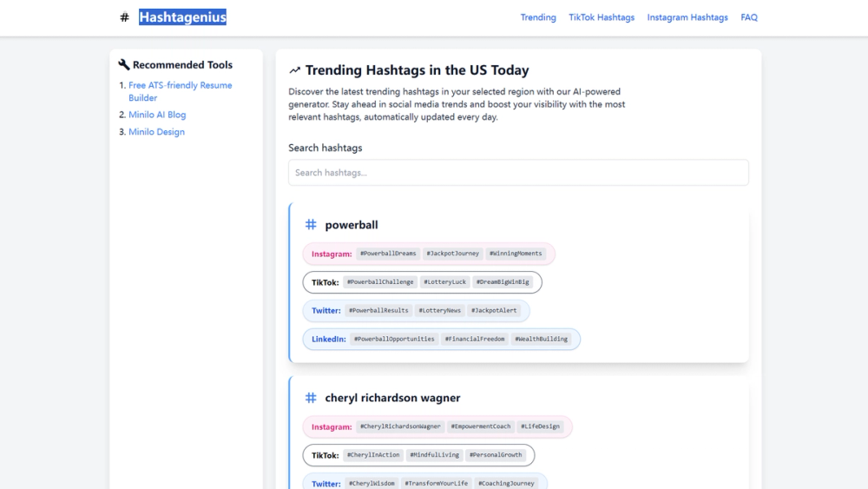Screen dimensions: 868x489
Task: Click Twitter label in cheryl richardson wagner card
Action: 326,484
